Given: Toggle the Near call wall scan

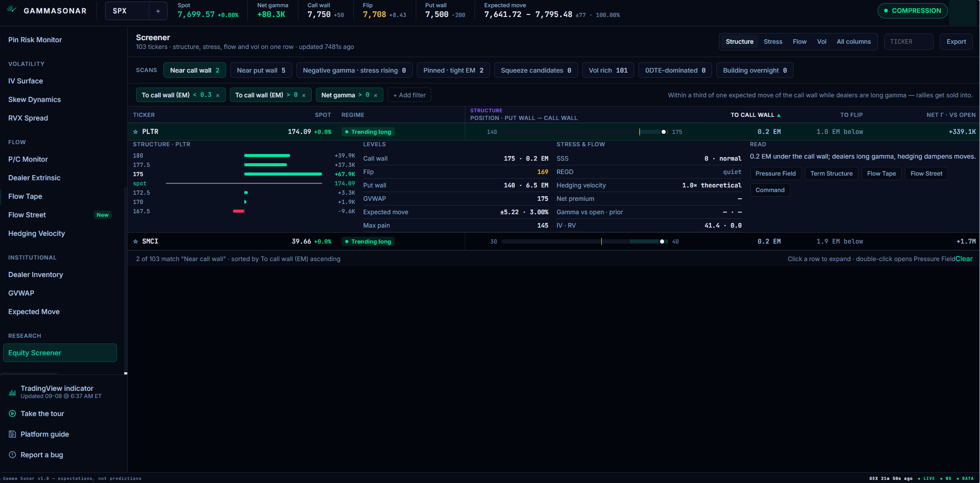Looking at the screenshot, I should point(195,71).
